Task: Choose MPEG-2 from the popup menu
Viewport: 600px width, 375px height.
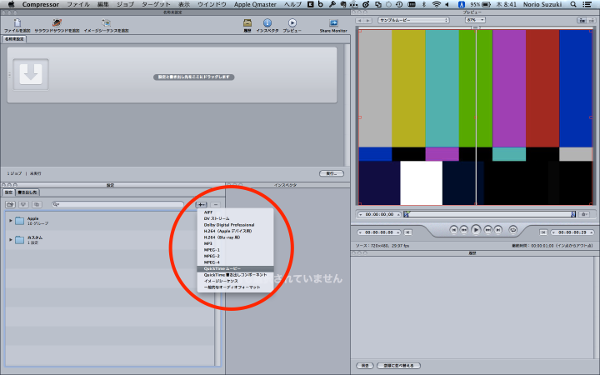Action: (x=235, y=256)
